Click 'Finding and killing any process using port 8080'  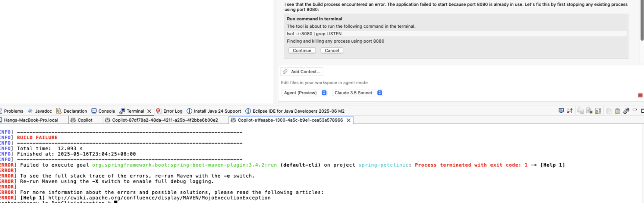[x=335, y=41]
